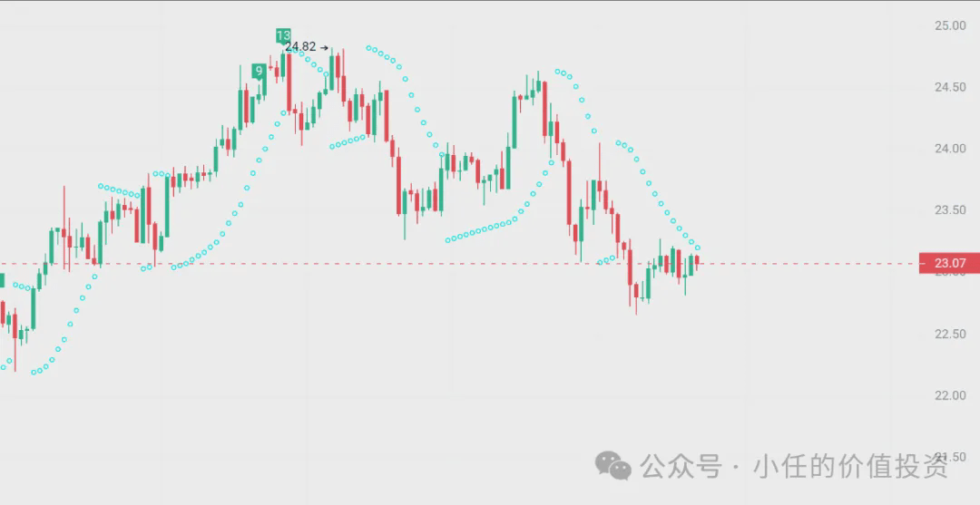Click the 24.82 high price label

pos(300,47)
